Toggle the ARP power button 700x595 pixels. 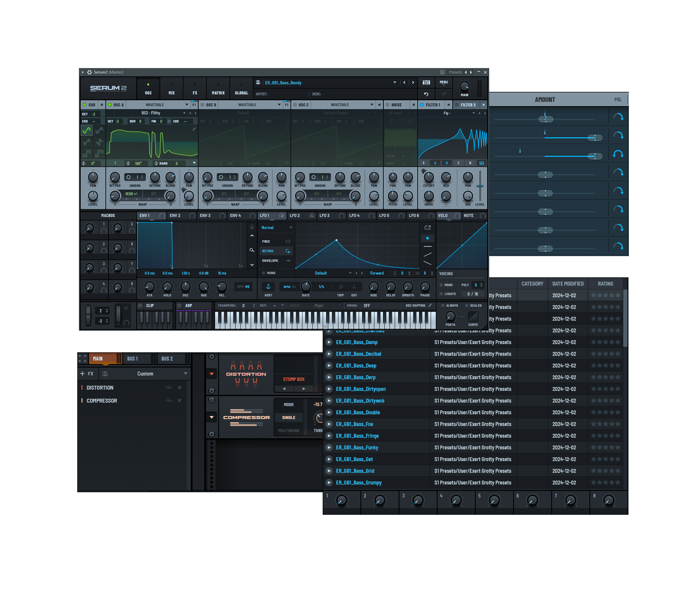(x=179, y=306)
